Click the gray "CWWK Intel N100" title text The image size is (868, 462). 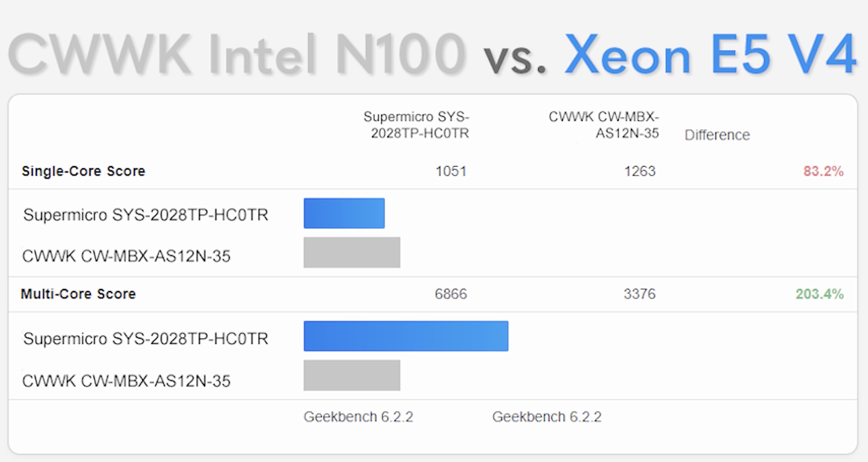click(x=237, y=54)
